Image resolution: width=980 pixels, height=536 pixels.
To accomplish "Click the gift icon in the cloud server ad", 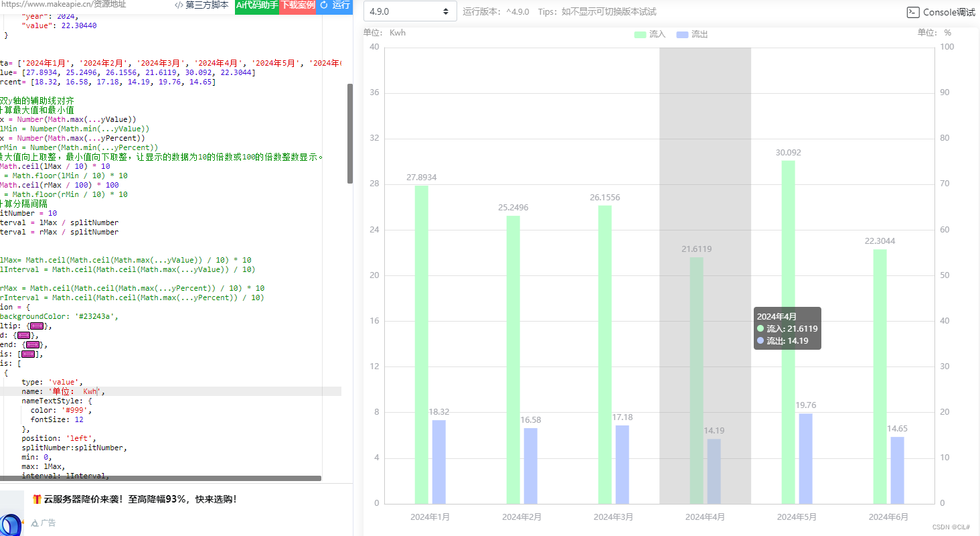I will pos(37,498).
